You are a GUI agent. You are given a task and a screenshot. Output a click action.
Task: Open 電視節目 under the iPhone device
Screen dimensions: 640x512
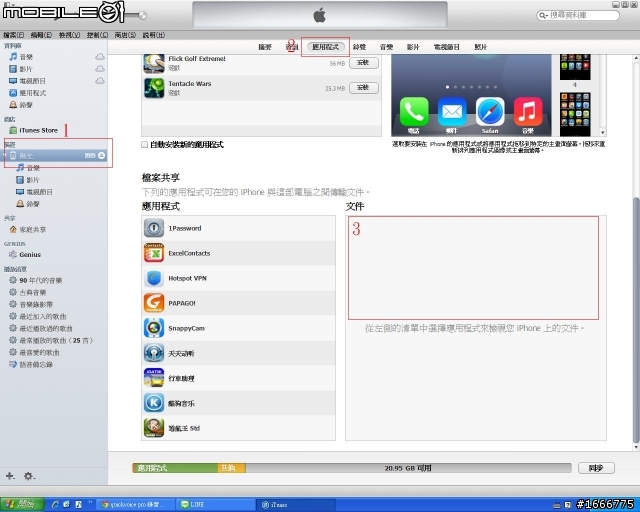pyautogui.click(x=39, y=192)
